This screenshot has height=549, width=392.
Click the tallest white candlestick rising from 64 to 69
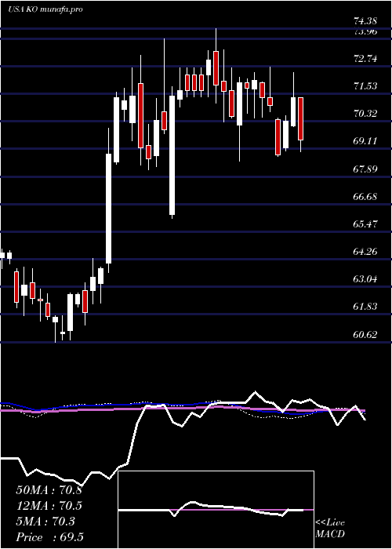point(109,209)
